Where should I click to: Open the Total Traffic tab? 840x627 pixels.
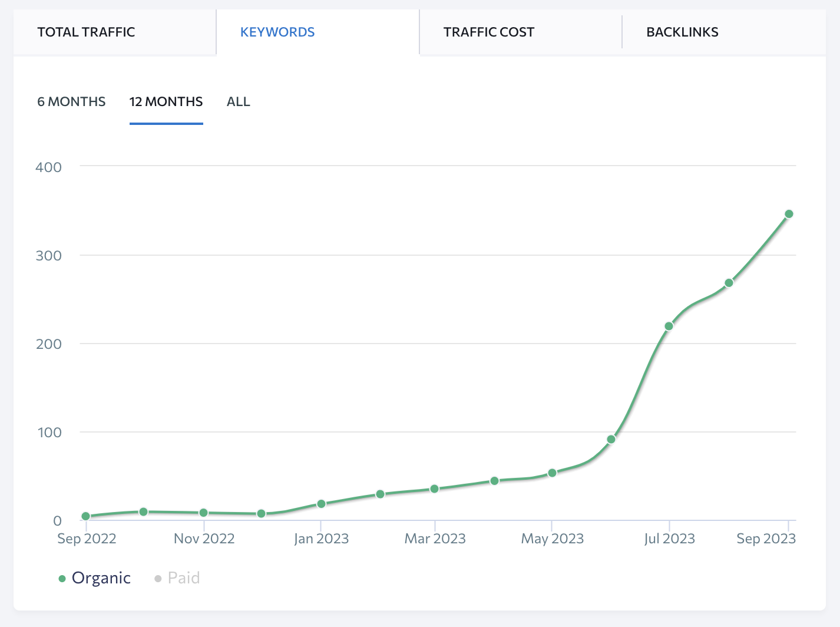(86, 32)
